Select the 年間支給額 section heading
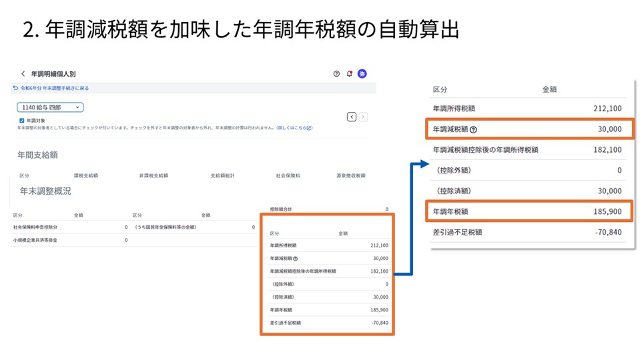The width and height of the screenshot is (644, 362). [x=37, y=155]
